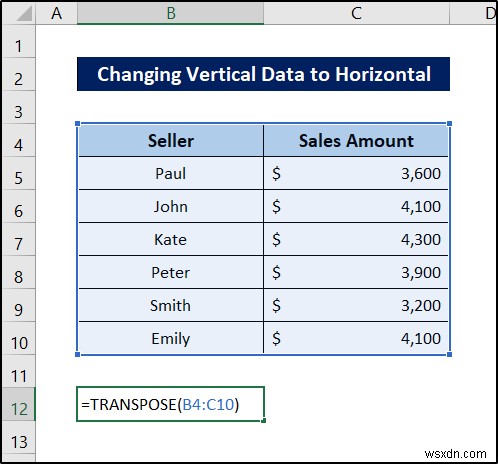Click John's sales amount cell in row 6
The image size is (498, 464).
pos(356,206)
